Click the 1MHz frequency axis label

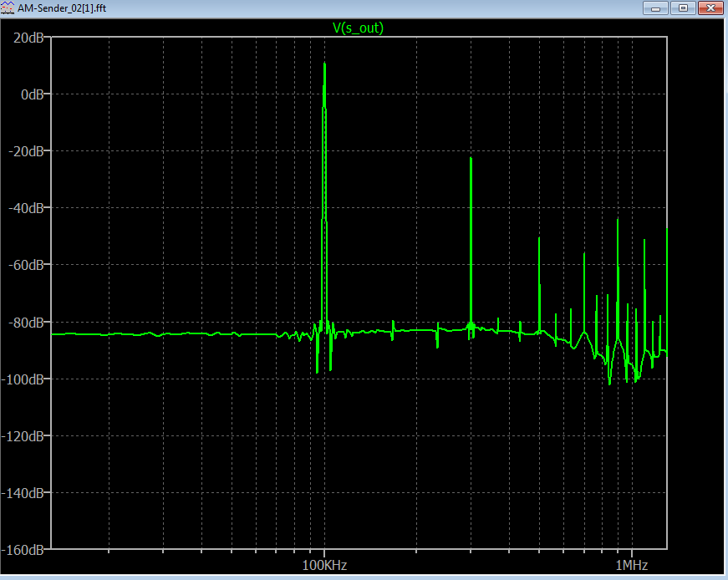point(631,565)
